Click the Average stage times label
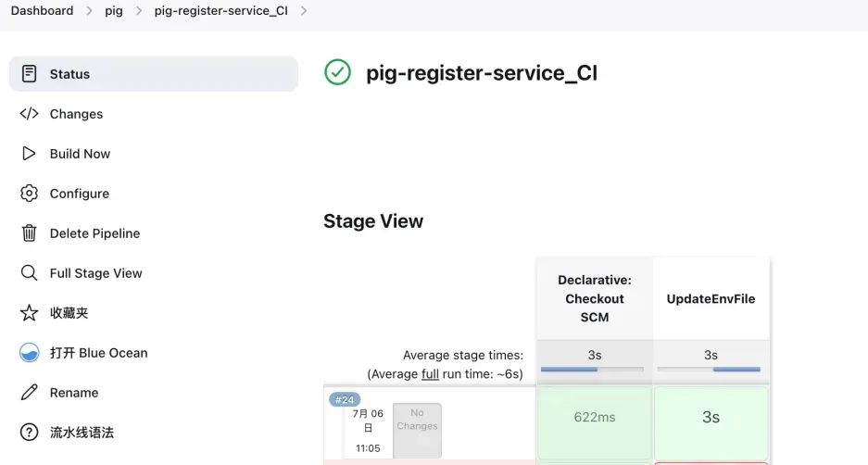The height and width of the screenshot is (465, 868). 463,355
